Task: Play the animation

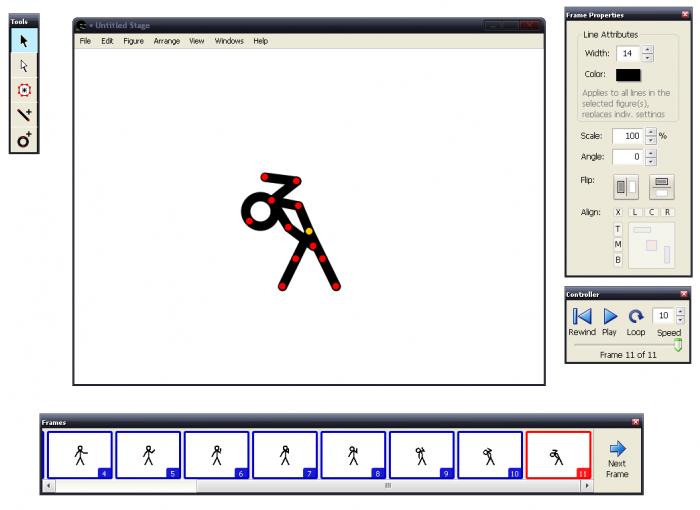Action: point(610,316)
